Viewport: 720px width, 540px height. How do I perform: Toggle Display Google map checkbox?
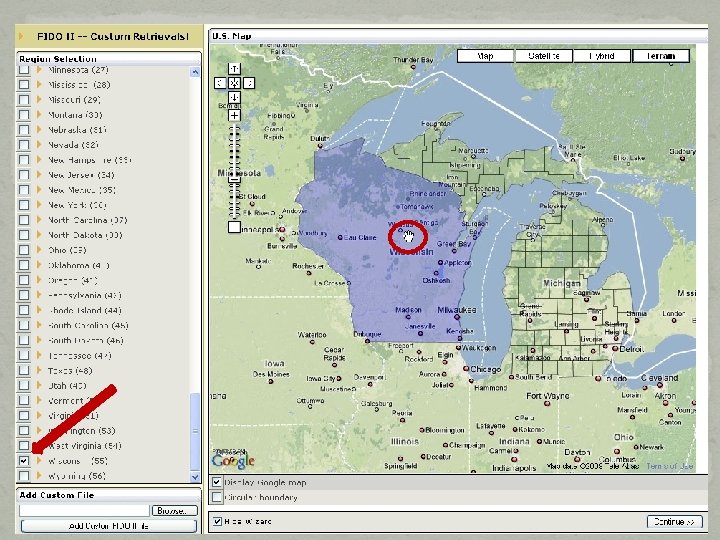click(x=217, y=482)
